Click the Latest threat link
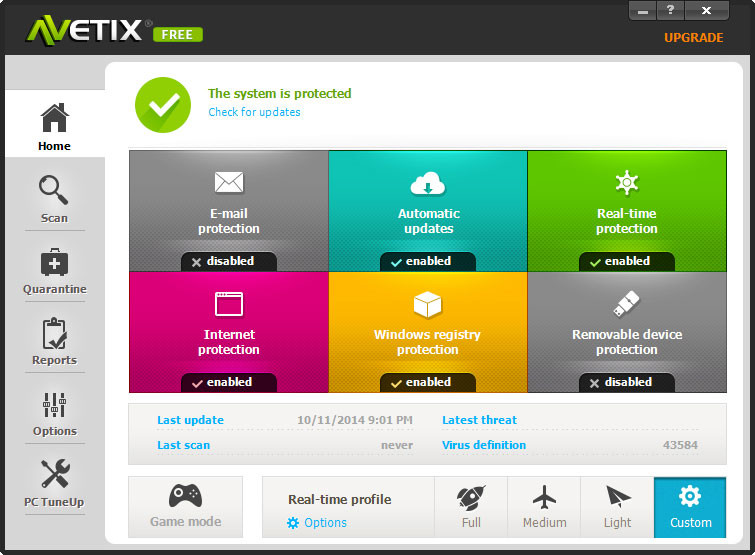 point(479,420)
